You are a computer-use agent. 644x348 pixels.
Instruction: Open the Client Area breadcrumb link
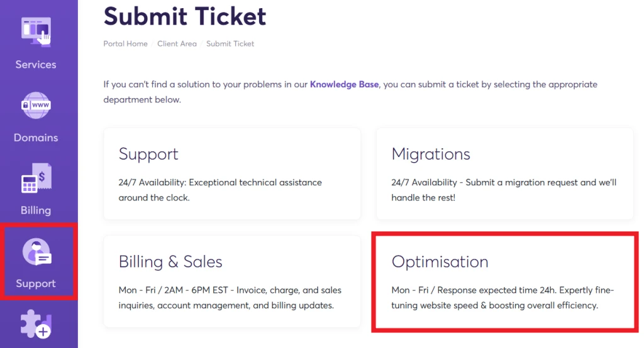(177, 43)
